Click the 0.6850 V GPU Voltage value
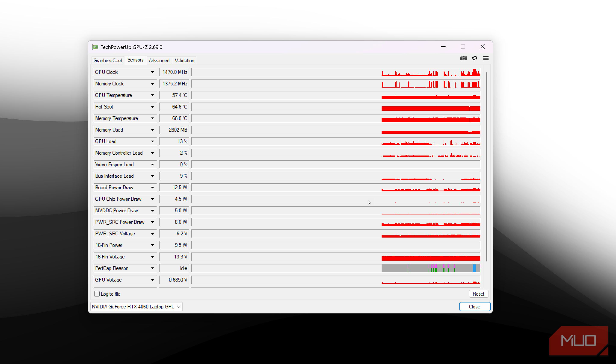616x364 pixels. click(174, 280)
